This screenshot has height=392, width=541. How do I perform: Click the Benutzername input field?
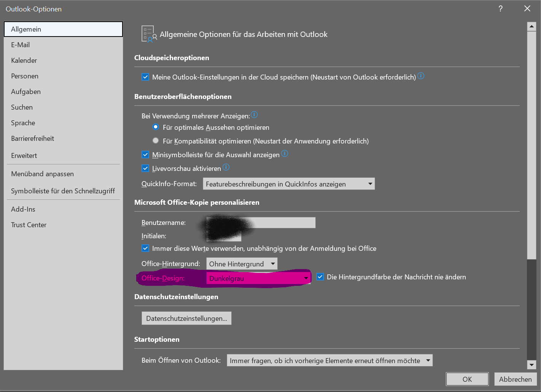pyautogui.click(x=261, y=223)
